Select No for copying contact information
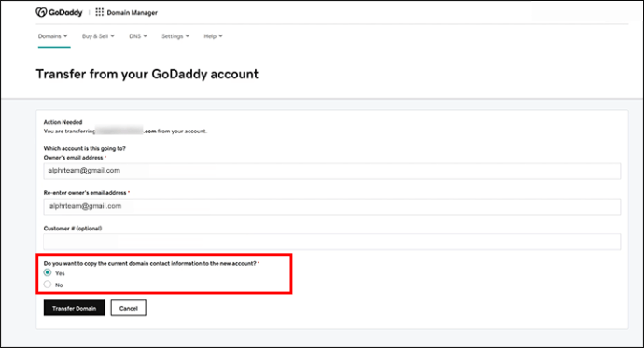This screenshot has height=348, width=644. tap(48, 285)
